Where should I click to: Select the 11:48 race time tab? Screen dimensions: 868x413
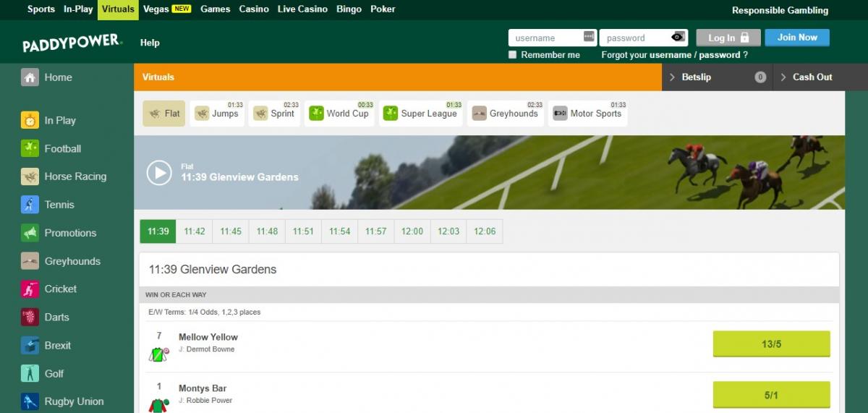[x=267, y=231]
